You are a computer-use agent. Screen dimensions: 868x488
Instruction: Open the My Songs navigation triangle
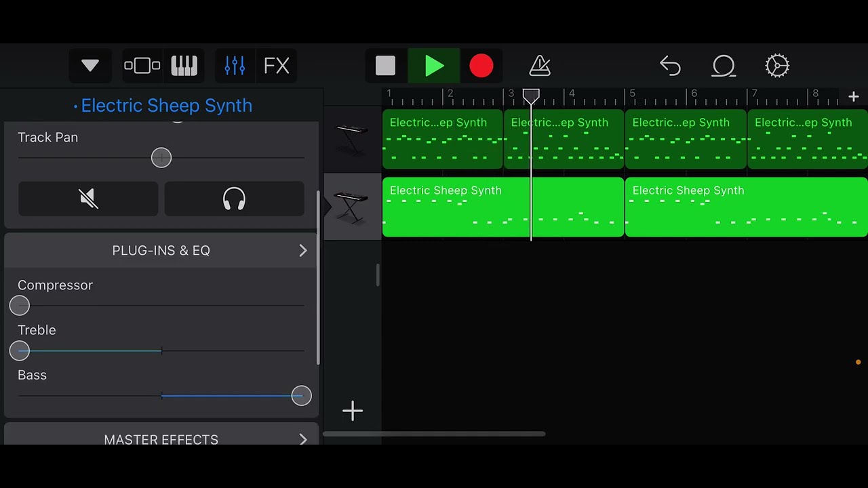point(90,66)
